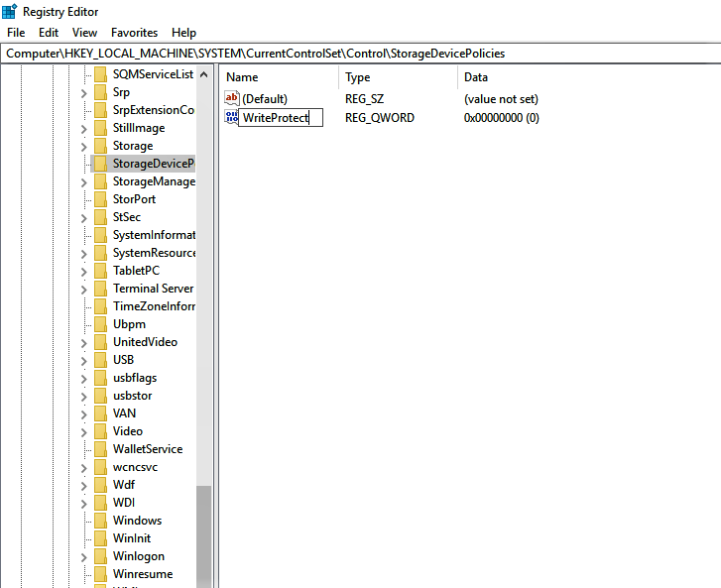Screen dimensions: 721x588
Task: Click the Storage folder icon
Action: [x=101, y=146]
